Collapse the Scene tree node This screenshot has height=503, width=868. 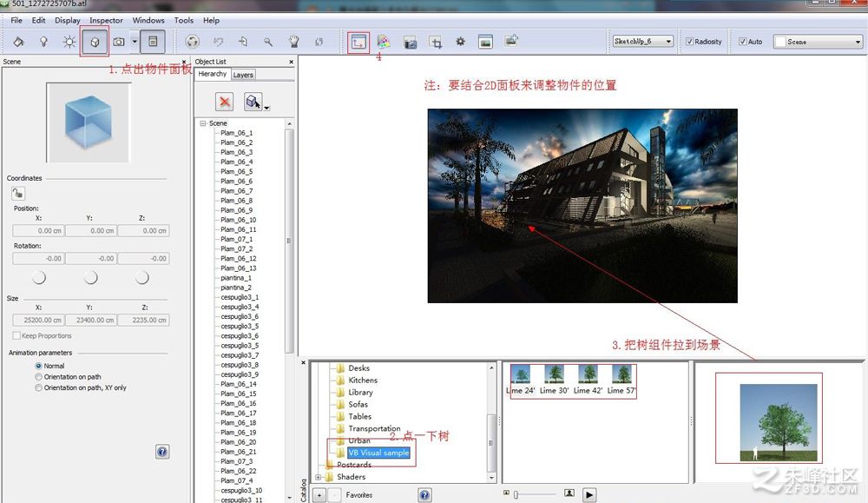point(203,123)
